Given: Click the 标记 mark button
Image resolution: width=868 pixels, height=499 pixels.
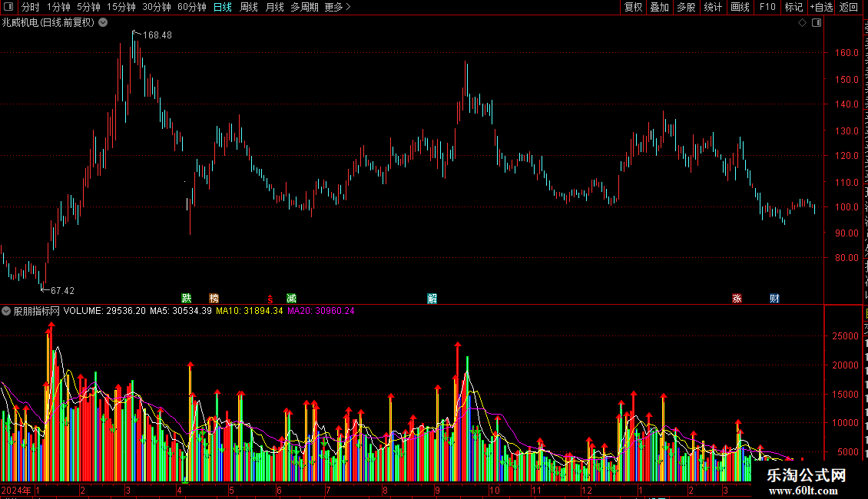Looking at the screenshot, I should (x=793, y=7).
